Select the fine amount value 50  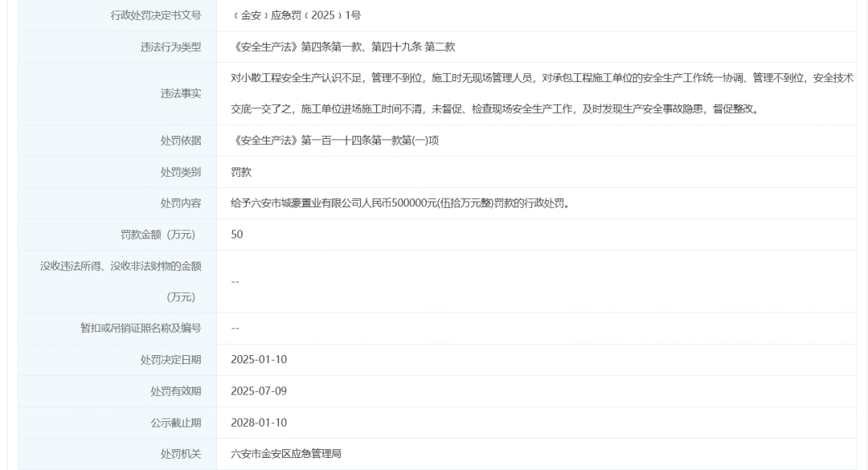[x=236, y=235]
